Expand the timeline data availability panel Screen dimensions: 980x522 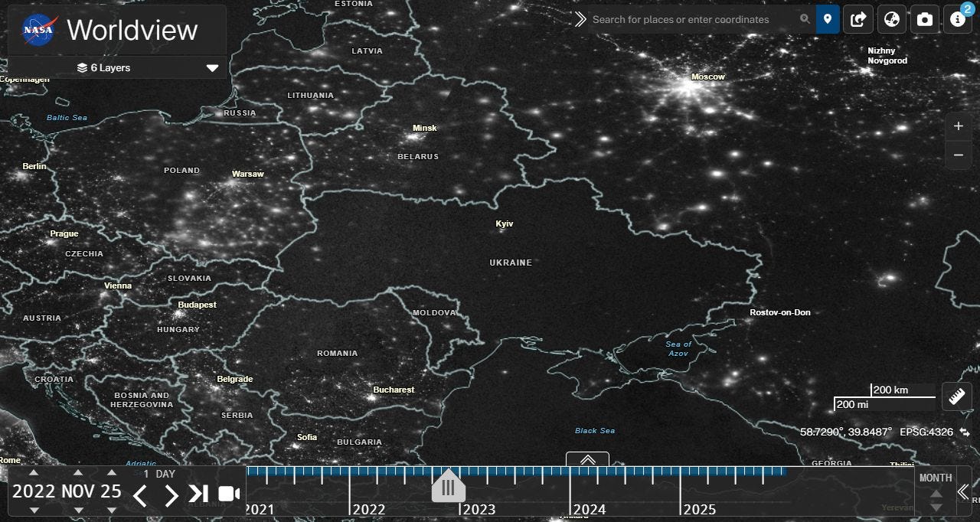pyautogui.click(x=587, y=459)
